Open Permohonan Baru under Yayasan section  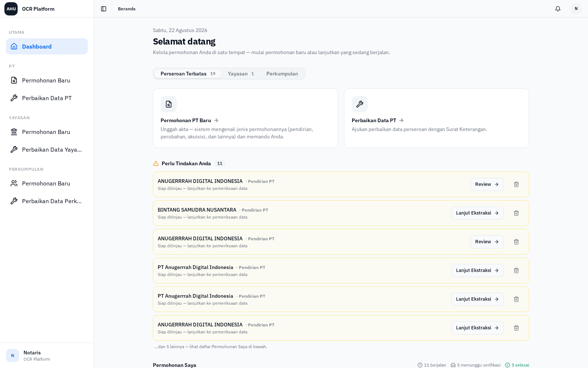(x=47, y=132)
